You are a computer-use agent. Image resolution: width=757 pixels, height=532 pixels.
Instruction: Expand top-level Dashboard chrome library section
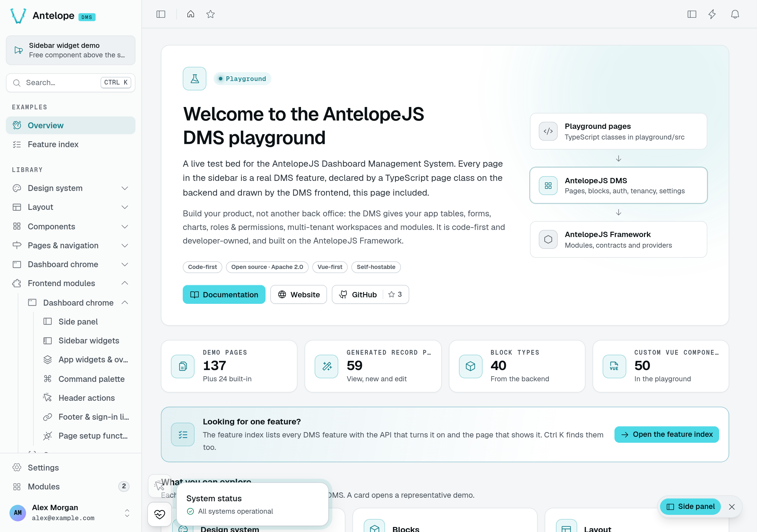[x=71, y=264]
